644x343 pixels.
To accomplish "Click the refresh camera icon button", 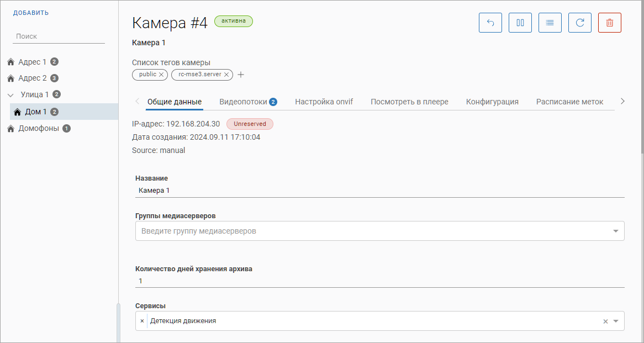I will pos(580,23).
